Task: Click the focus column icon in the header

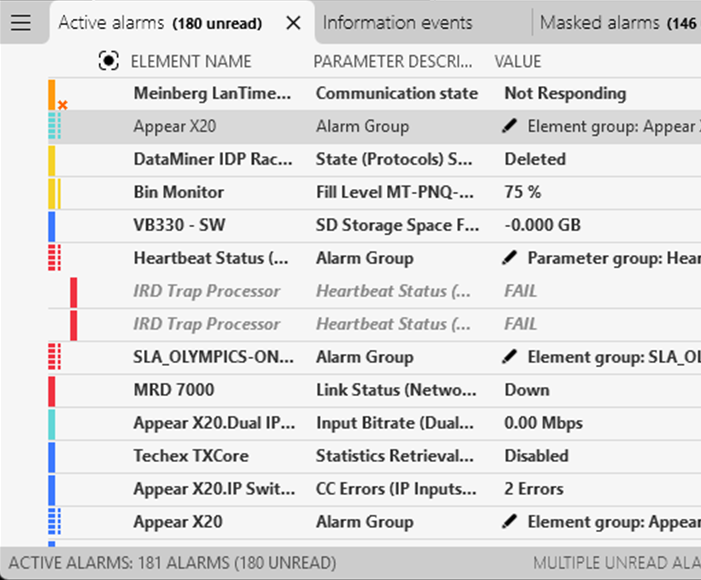Action: click(x=109, y=61)
